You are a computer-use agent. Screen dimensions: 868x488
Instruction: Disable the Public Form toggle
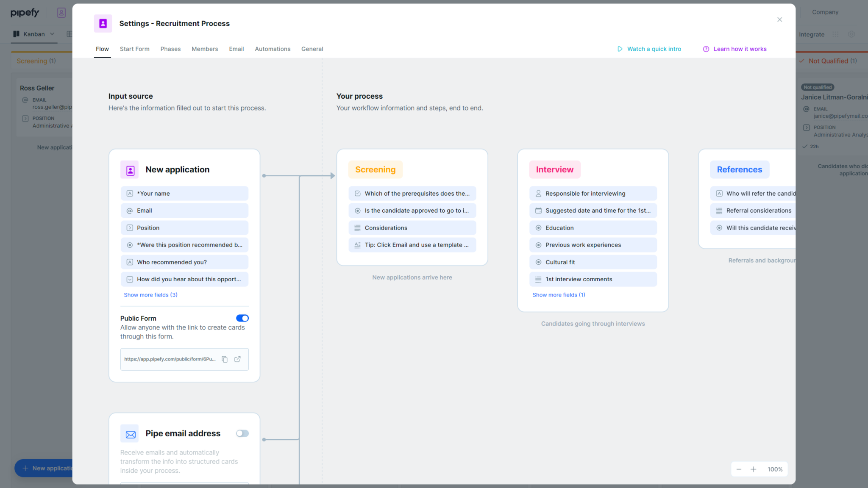pos(242,318)
